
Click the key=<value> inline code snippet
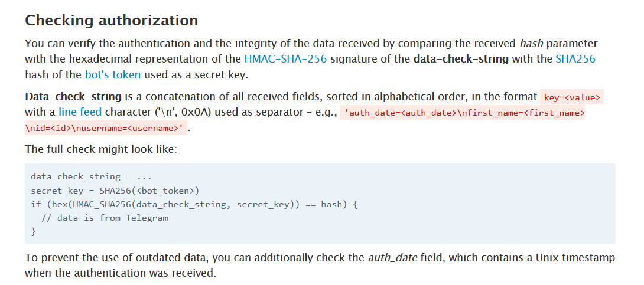click(x=572, y=97)
